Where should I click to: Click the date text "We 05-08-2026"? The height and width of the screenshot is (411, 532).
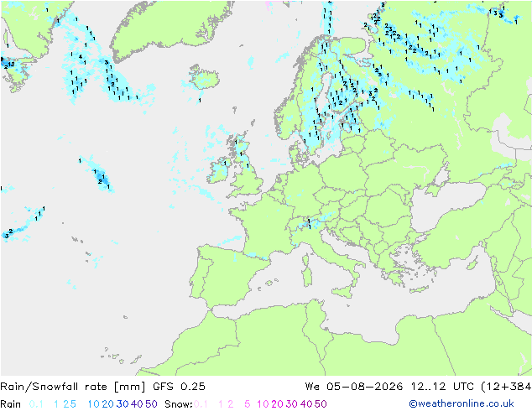tap(354, 387)
